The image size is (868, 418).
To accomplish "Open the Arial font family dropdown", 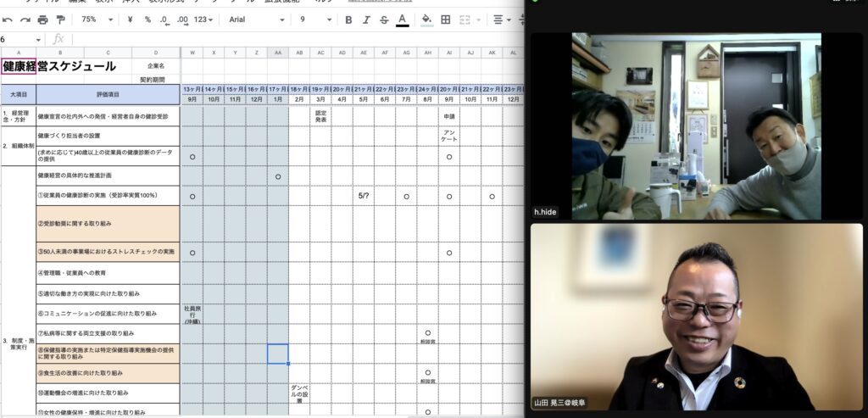I will coord(256,20).
